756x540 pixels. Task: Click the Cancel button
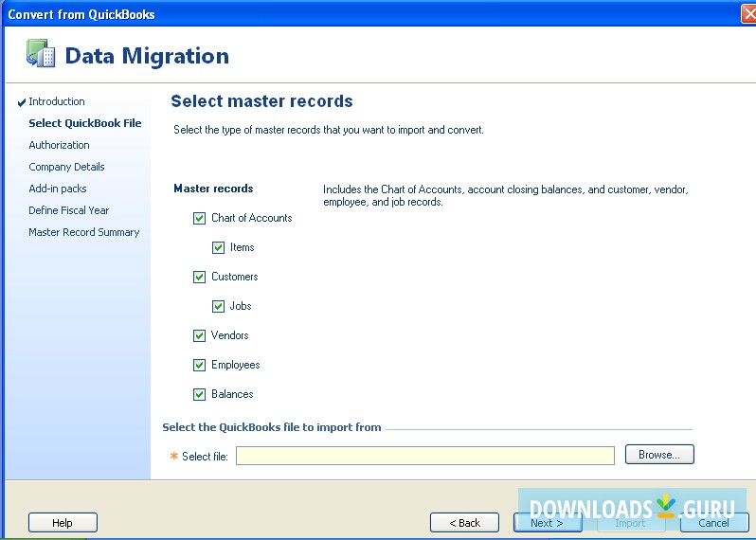(x=714, y=523)
